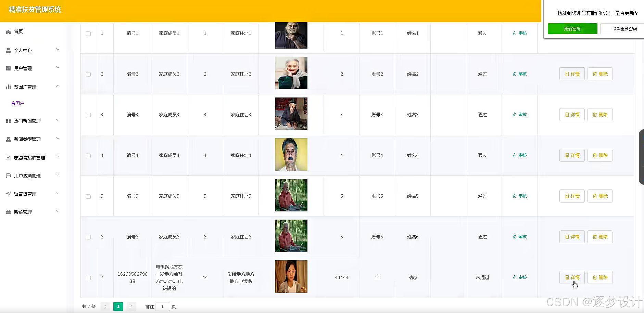Click the 审核 pencil icon in row 6

coord(514,237)
